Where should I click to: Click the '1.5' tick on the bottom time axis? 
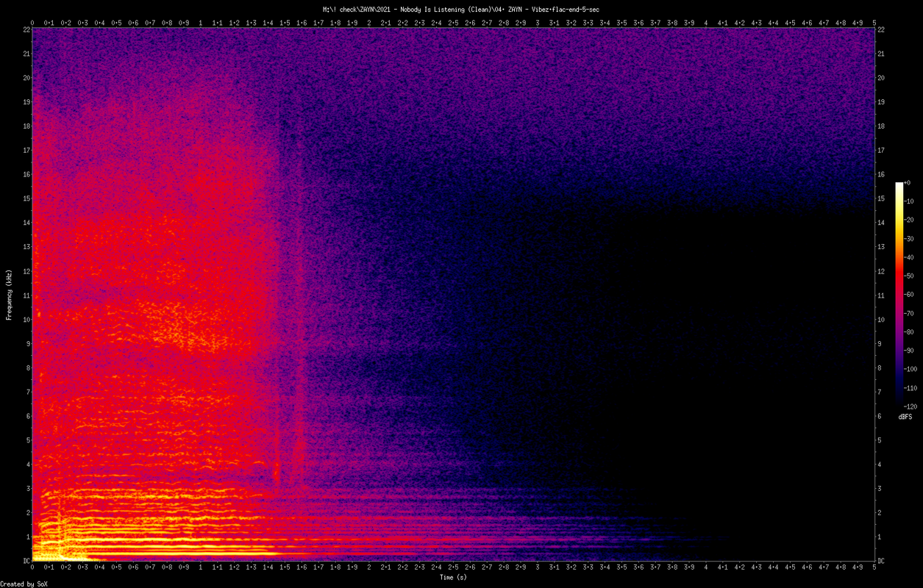[285, 568]
